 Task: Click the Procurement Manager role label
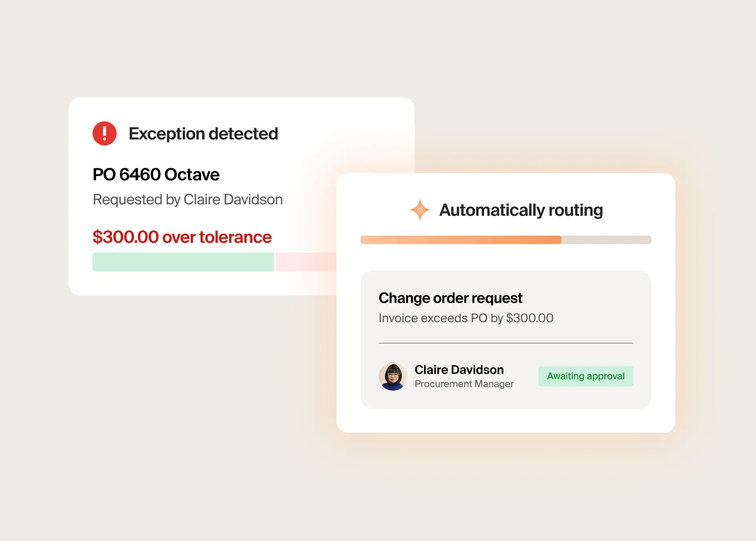pyautogui.click(x=464, y=384)
